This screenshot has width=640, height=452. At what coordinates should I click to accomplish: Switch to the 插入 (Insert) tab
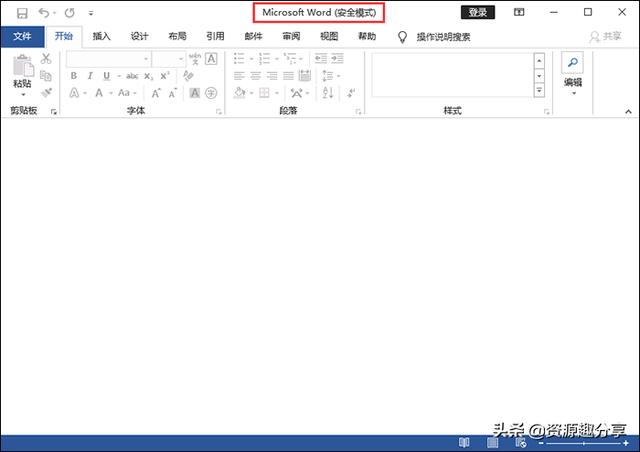101,36
